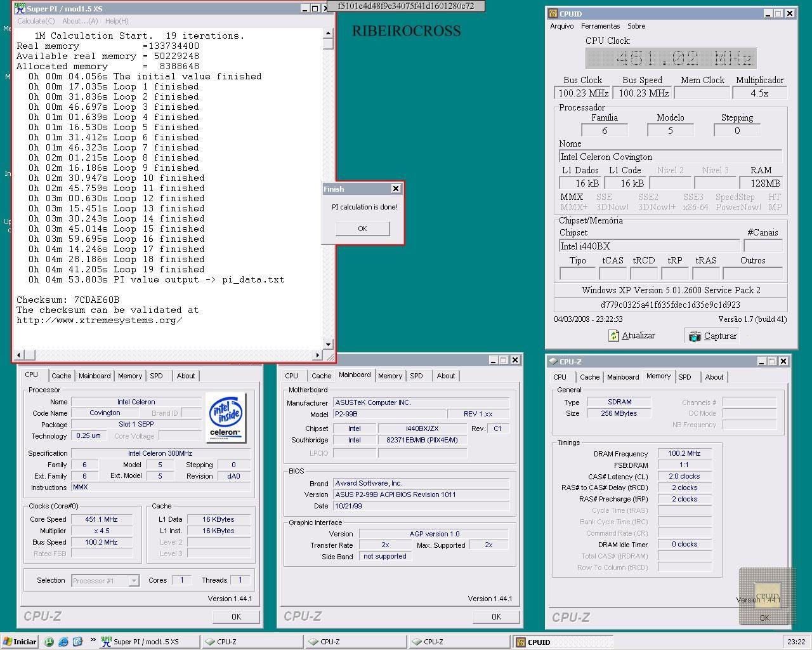
Task: Open the Arquivo menu in CPUID
Action: [562, 26]
